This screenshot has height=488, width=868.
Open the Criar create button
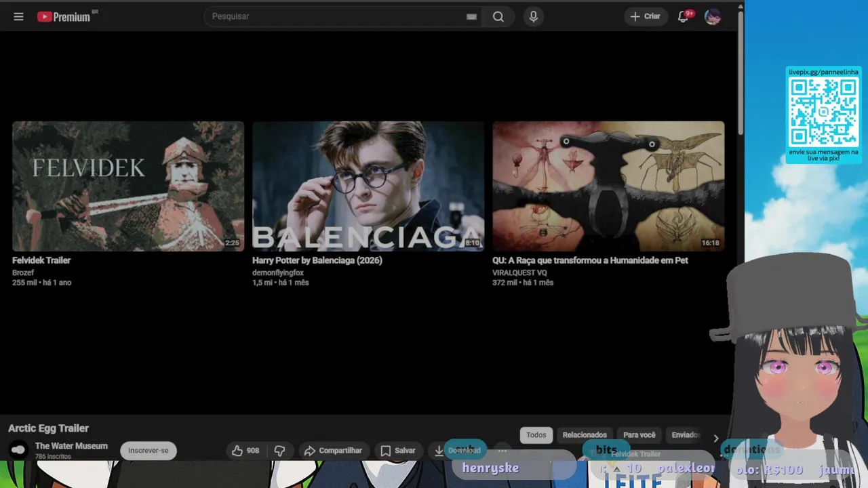point(645,16)
